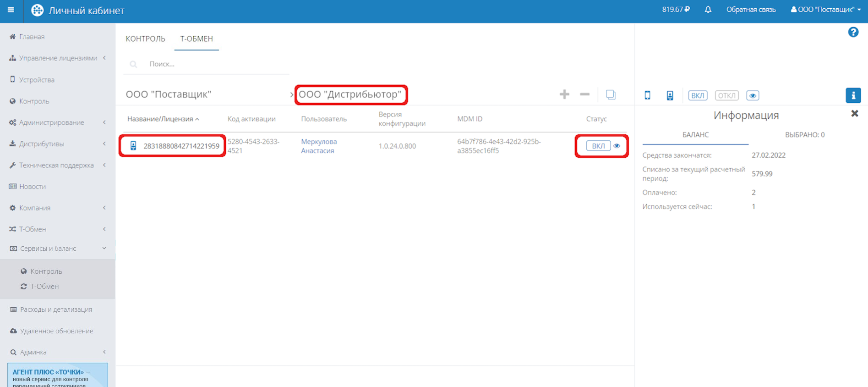Open ООО "Поставщик" account dropdown
868x387 pixels.
pyautogui.click(x=825, y=10)
